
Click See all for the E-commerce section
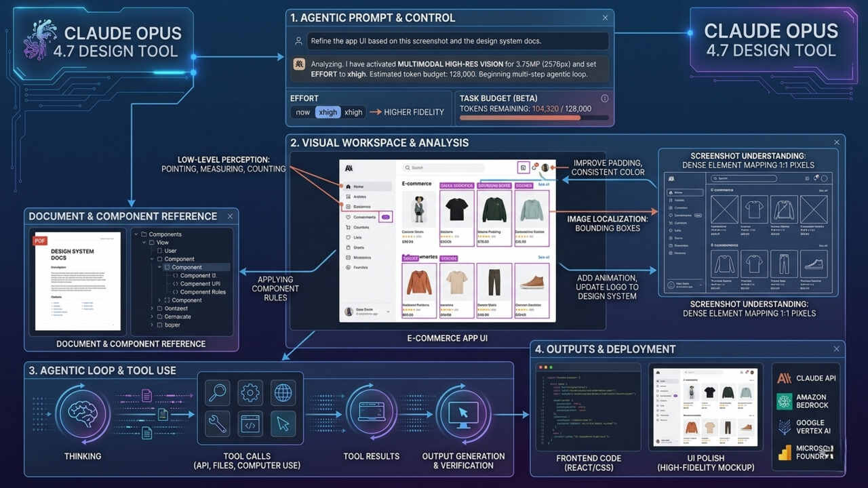point(543,184)
